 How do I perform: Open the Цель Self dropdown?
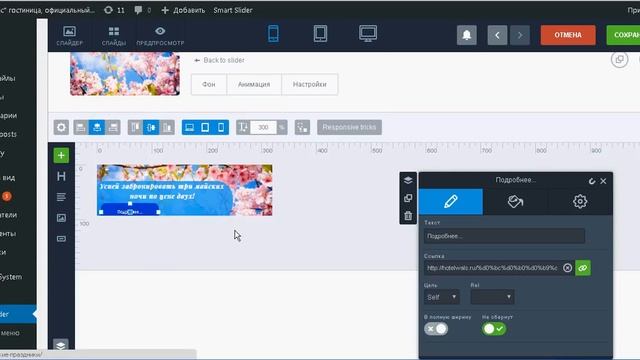[x=442, y=297]
